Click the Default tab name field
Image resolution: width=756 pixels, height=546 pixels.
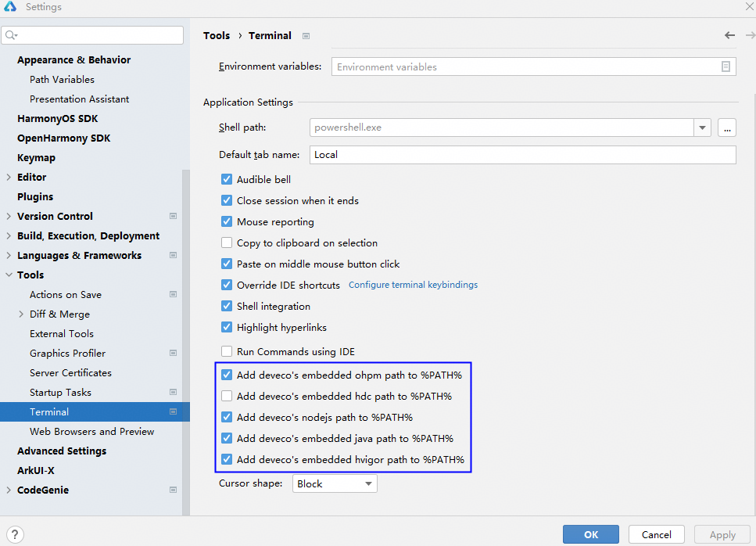[522, 155]
